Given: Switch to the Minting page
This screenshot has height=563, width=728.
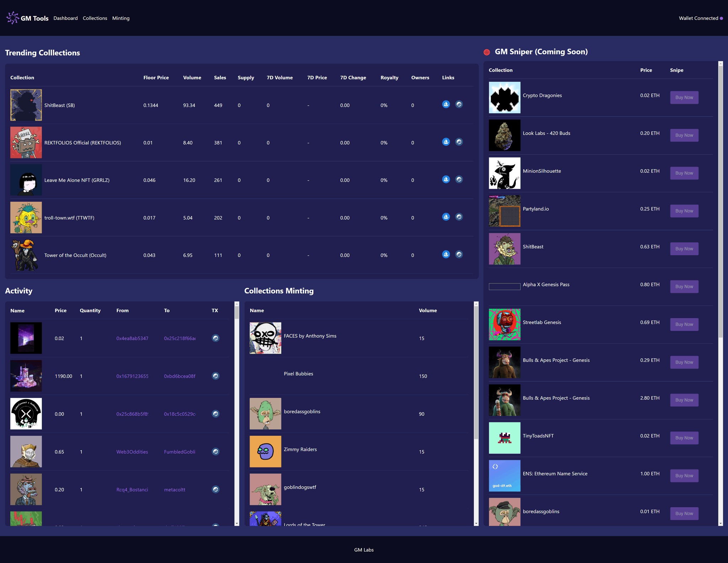Looking at the screenshot, I should (x=121, y=18).
